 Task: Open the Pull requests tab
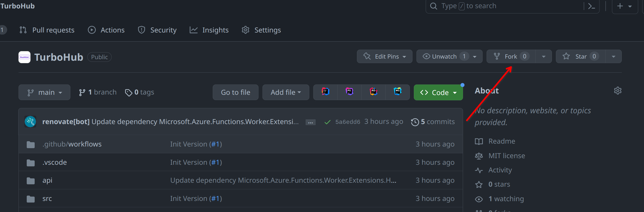click(x=47, y=30)
